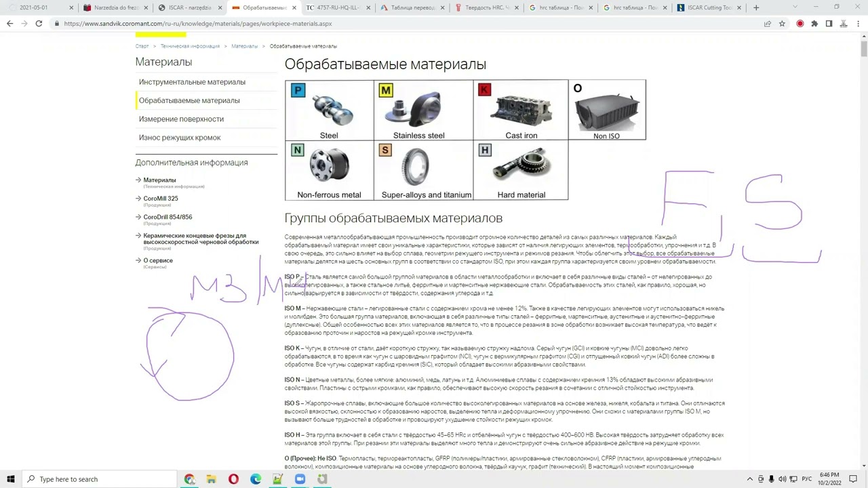Open the Твердость HRC tab
The image size is (868, 488).
pos(486,7)
